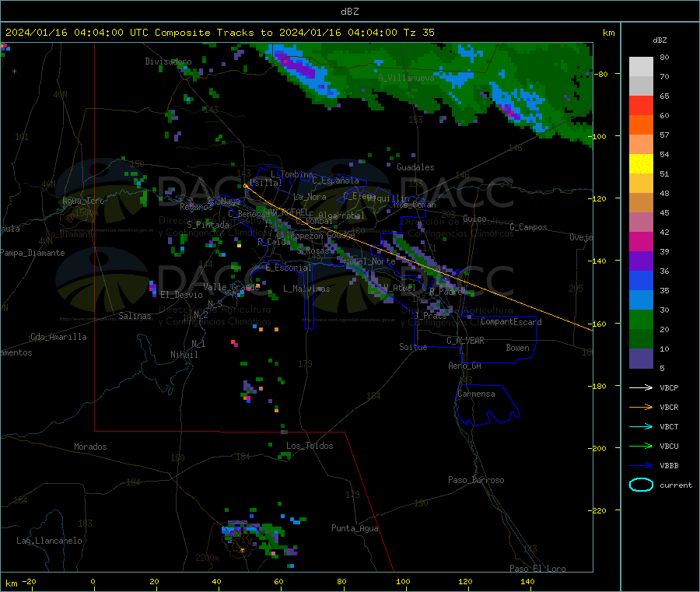Screen dimensions: 700x592
Task: Click the Soitue place label
Action: click(x=413, y=347)
